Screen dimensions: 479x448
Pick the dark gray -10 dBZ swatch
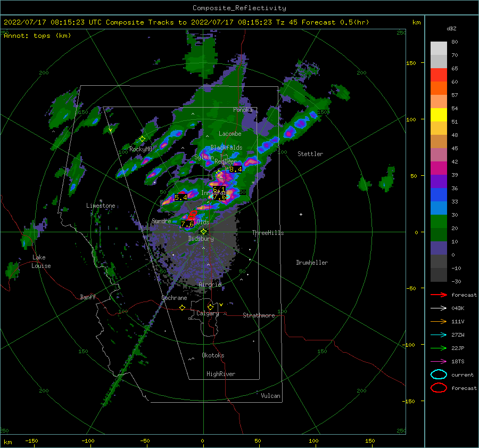point(439,275)
